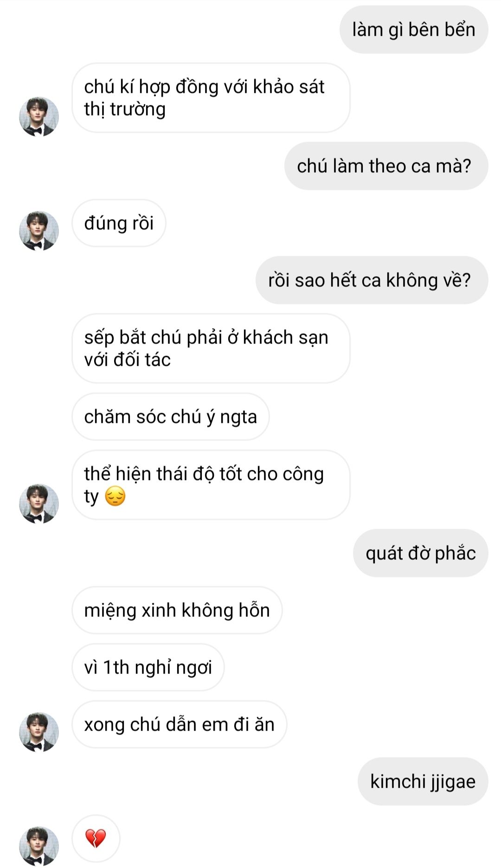This screenshot has height=868, width=501.
Task: Tap the pensive face emoji
Action: tap(115, 496)
